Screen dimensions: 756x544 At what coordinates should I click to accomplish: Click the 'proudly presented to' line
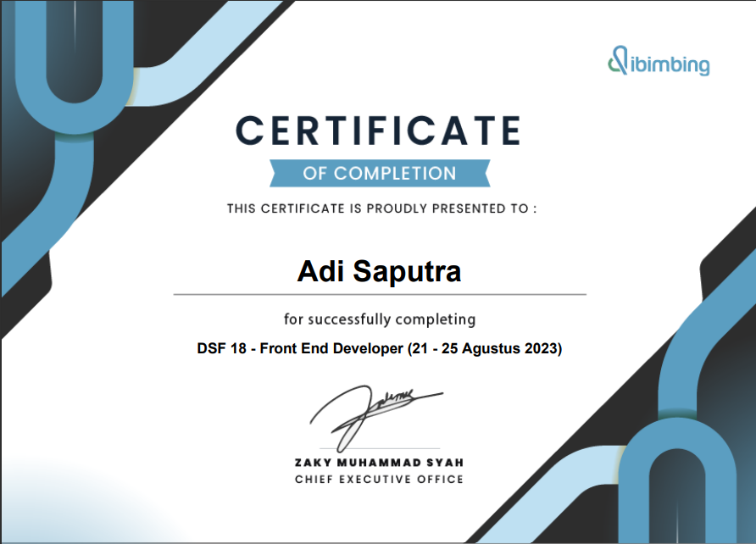coord(381,208)
